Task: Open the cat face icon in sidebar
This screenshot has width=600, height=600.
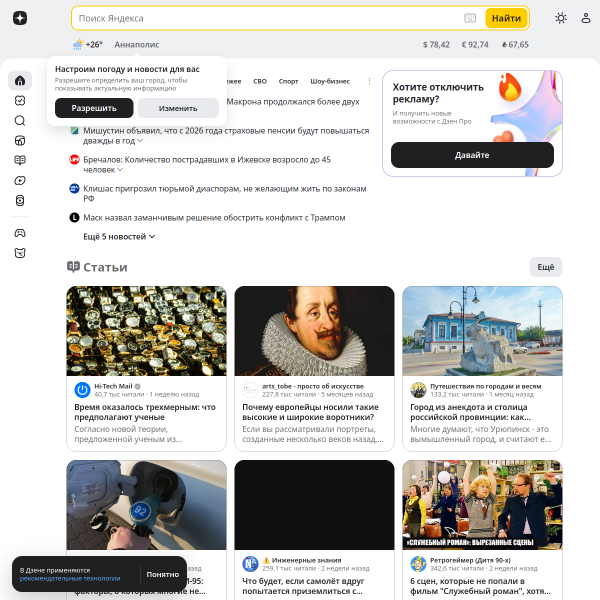Action: [x=20, y=253]
